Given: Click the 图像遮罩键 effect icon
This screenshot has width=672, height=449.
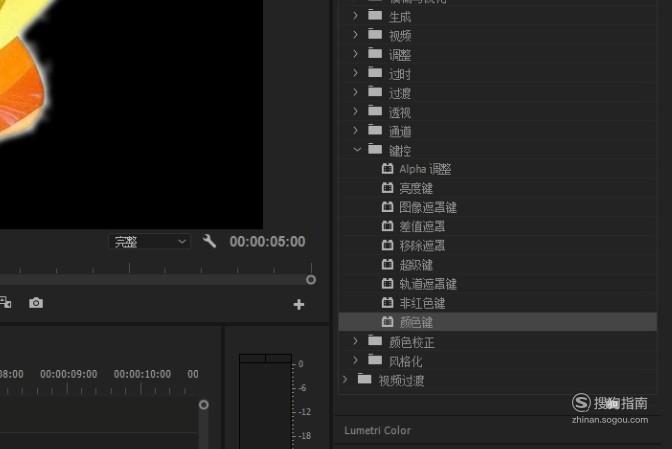Looking at the screenshot, I should point(387,207).
